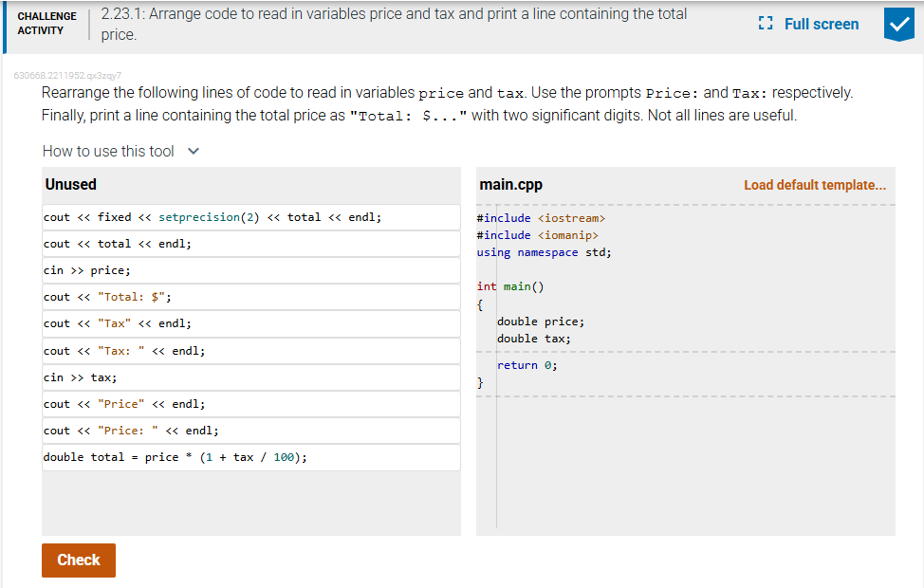Viewport: 924px width, 588px height.
Task: Click the 2.23.1 activity title text
Action: 394,24
